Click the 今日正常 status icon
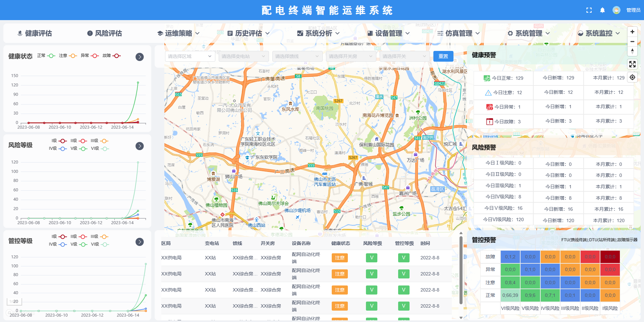This screenshot has height=322, width=644. [487, 78]
